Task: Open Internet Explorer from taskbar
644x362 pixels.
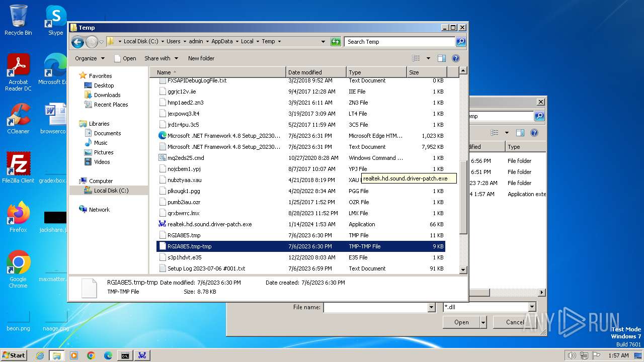Action: [x=40, y=355]
